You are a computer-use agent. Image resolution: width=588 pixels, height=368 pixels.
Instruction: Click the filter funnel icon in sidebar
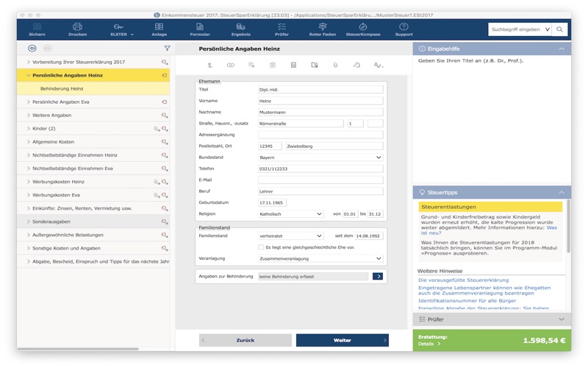[x=167, y=49]
